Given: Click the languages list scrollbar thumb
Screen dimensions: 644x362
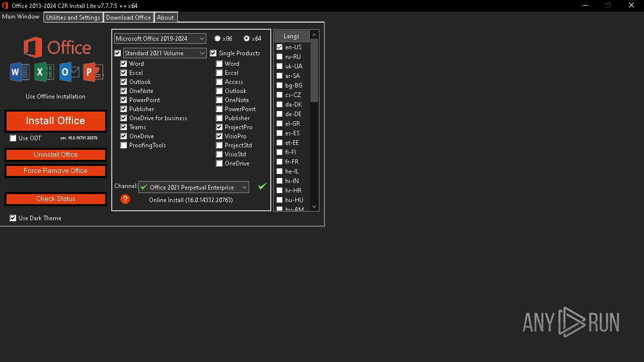Looking at the screenshot, I should click(314, 70).
